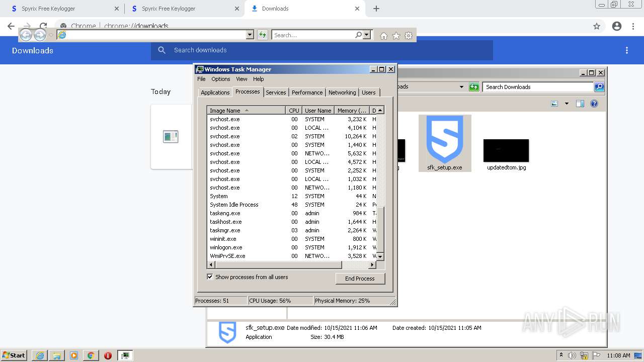Image resolution: width=644 pixels, height=362 pixels.
Task: Open Google Chrome taskbar icon
Action: [91, 355]
